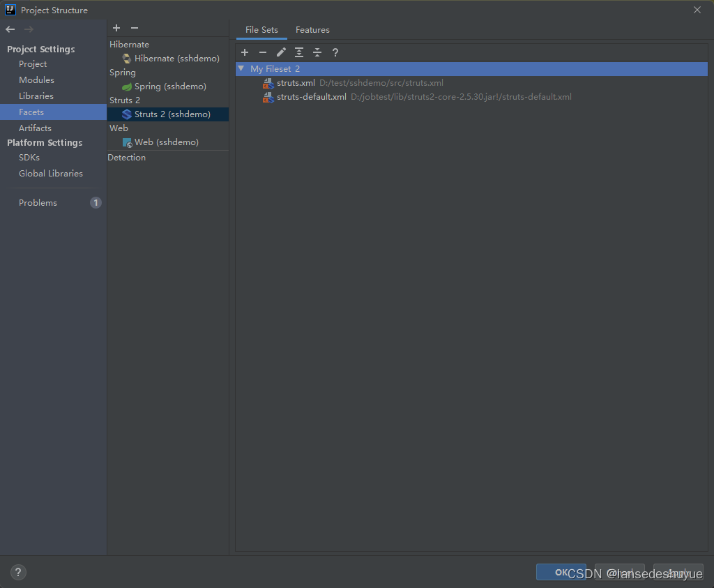Select My Fileset 2 row
Image resolution: width=714 pixels, height=588 pixels.
pos(472,69)
